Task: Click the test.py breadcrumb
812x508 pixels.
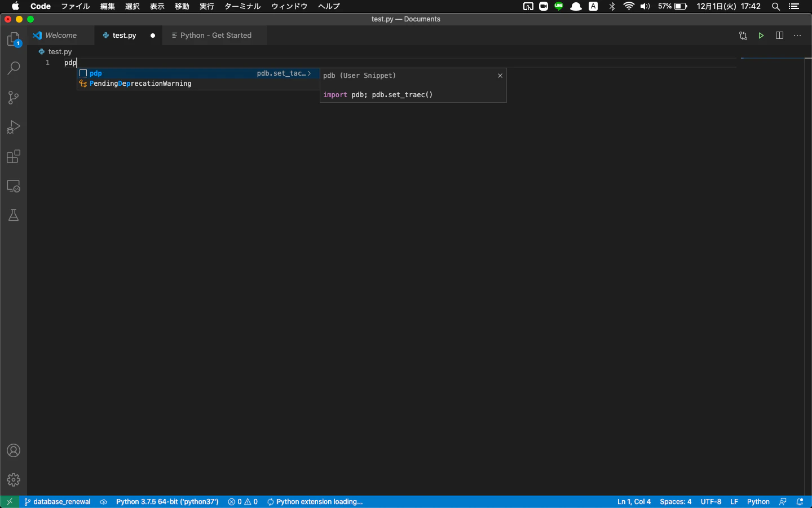Action: click(x=55, y=52)
